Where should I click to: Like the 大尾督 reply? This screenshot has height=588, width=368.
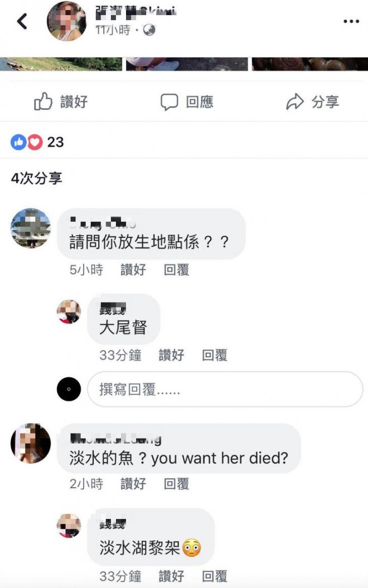(171, 354)
